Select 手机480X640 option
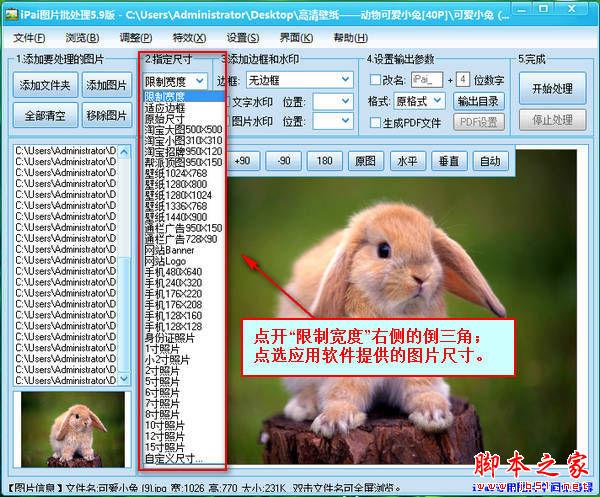 (183, 272)
